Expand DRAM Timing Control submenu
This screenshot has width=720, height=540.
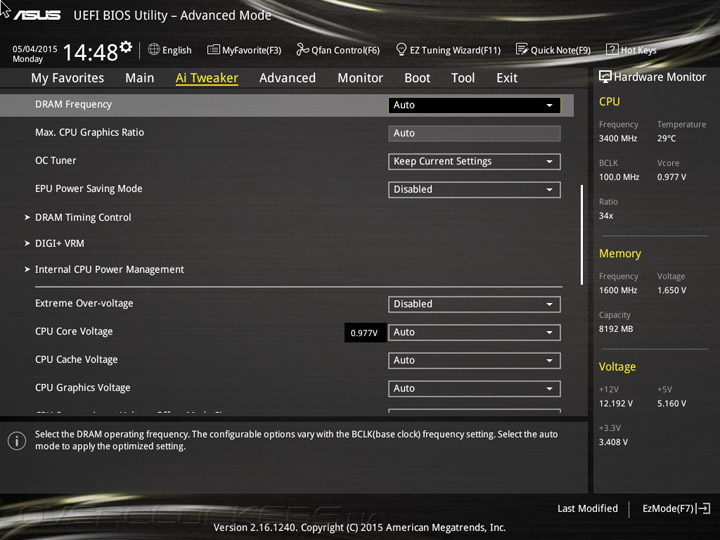pos(83,217)
